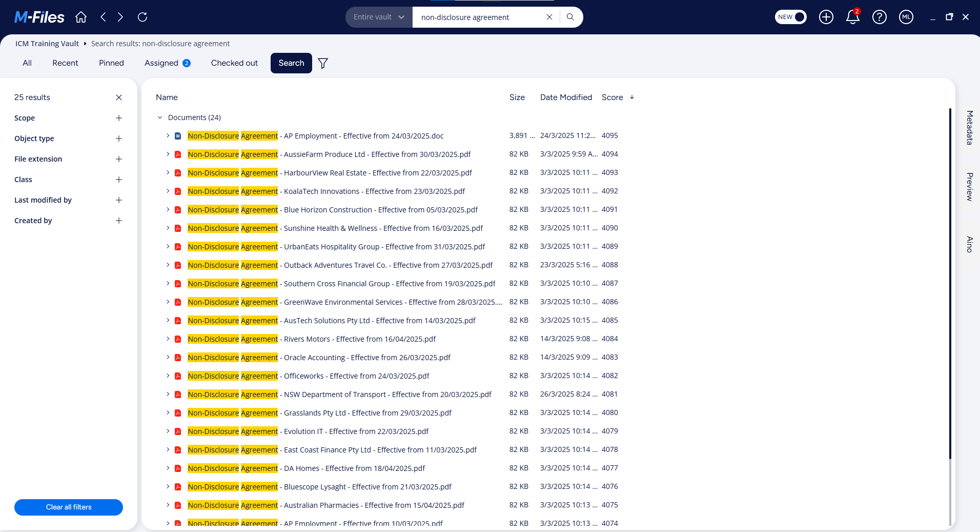
Task: Open the search filter funnel
Action: (x=323, y=63)
